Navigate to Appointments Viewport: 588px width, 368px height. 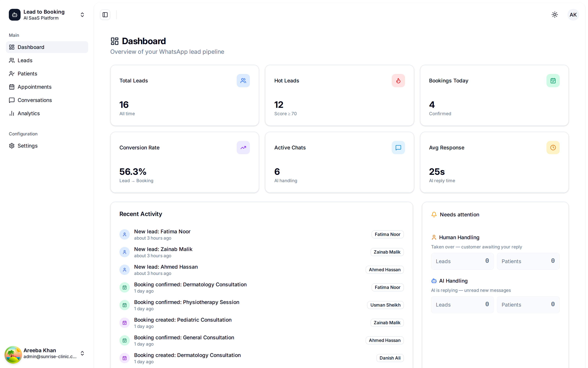[47, 87]
